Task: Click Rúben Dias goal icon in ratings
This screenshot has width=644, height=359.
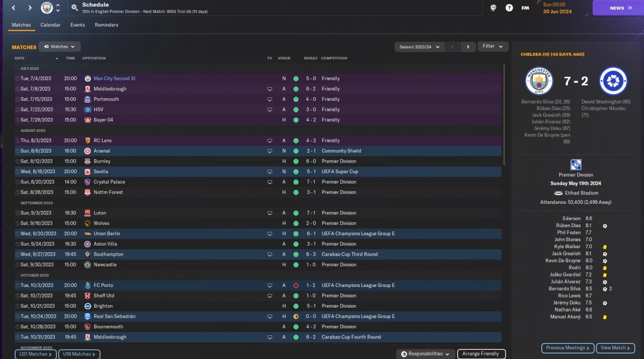Action: (605, 226)
